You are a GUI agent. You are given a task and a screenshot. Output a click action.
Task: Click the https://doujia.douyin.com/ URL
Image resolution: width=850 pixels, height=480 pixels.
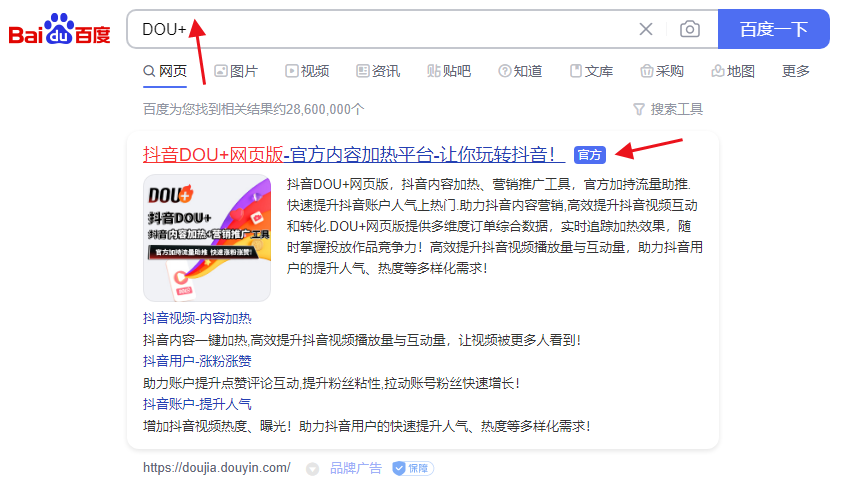[217, 468]
